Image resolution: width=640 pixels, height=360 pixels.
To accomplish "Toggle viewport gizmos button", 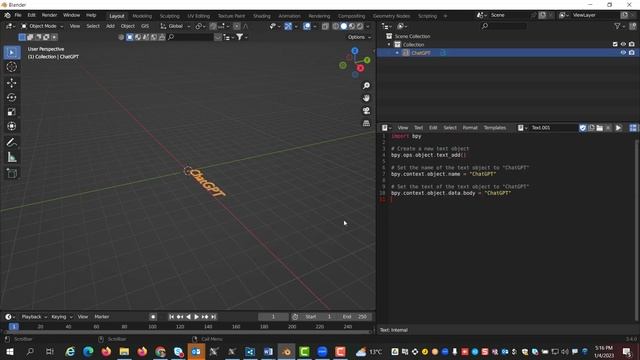I will click(288, 26).
